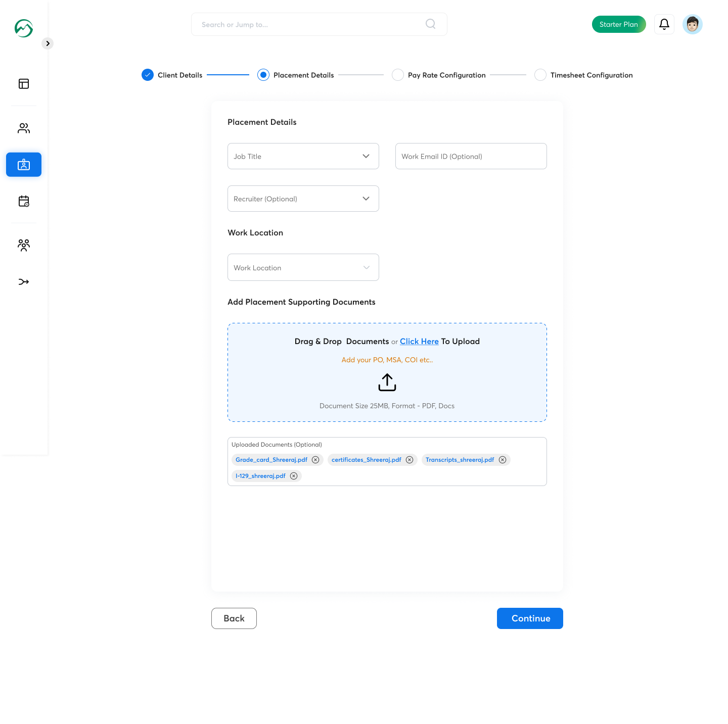Remove Grade_card_Shreeraj.pdf from uploaded documents
This screenshot has width=728, height=724.
tap(315, 460)
